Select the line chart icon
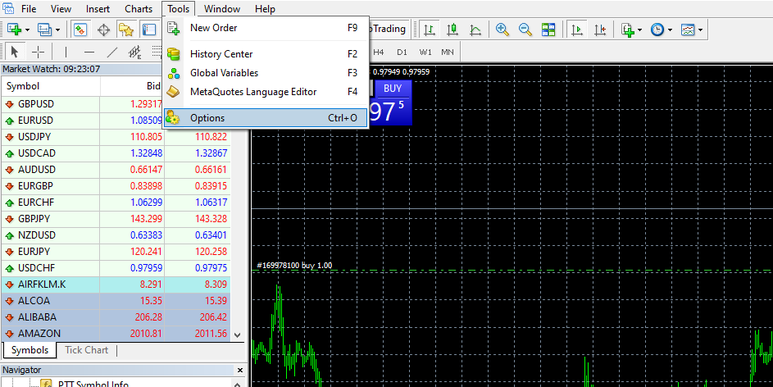 [475, 30]
